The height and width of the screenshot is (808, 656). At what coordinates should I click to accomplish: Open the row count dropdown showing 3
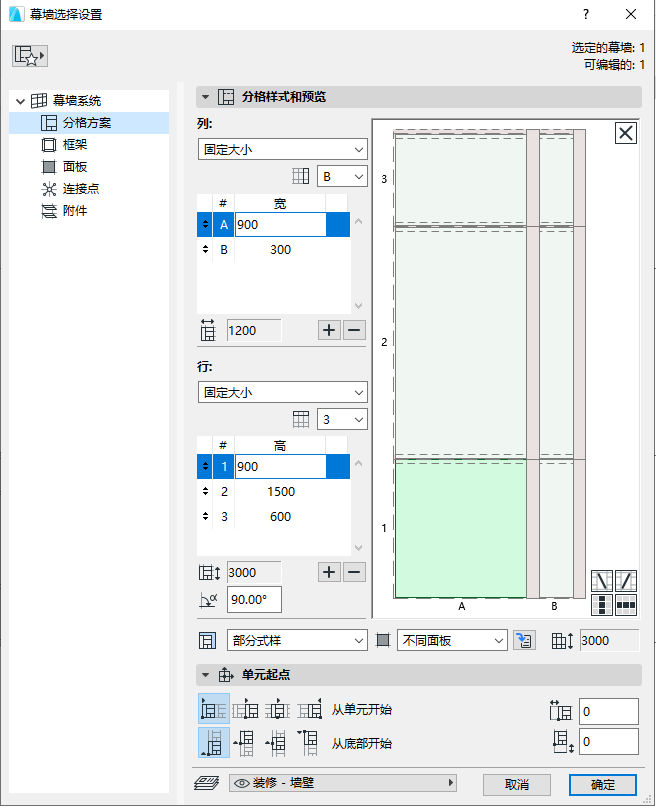click(x=342, y=419)
